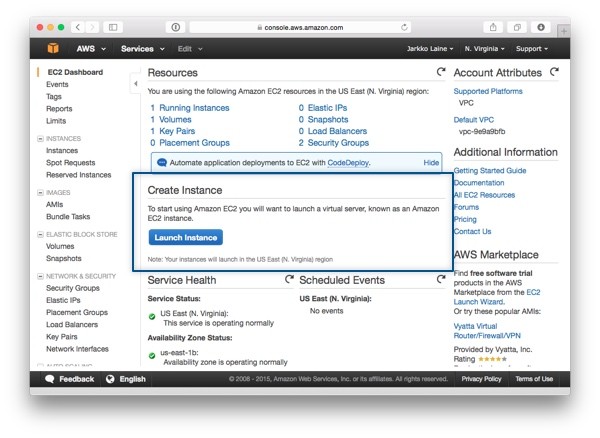Go back with Safari's back arrow
Screen dimensions: 600x438
78,27
